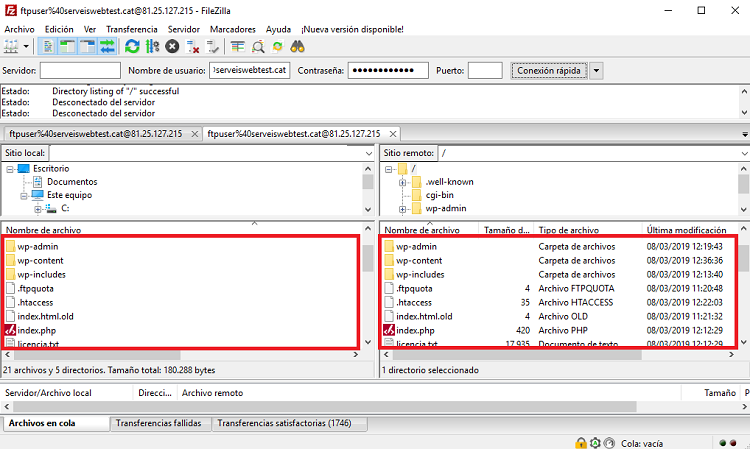Click the Contraseña password field
The height and width of the screenshot is (449, 750).
click(388, 70)
